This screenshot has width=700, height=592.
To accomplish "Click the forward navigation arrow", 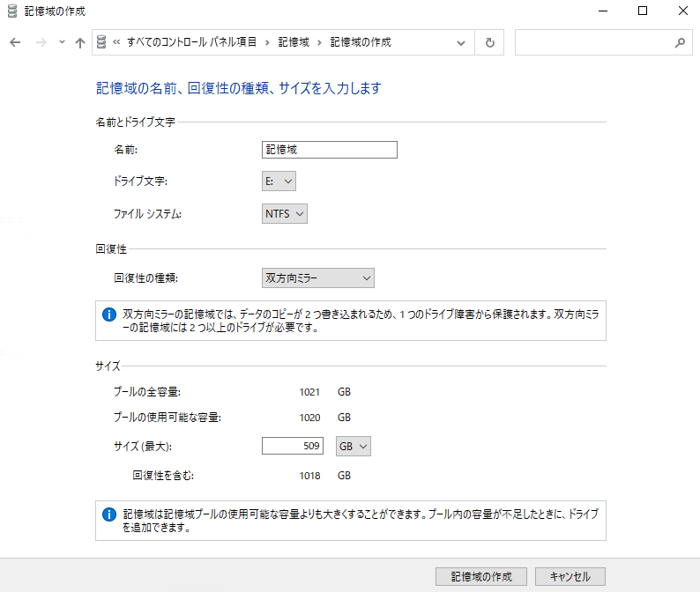I will click(41, 42).
